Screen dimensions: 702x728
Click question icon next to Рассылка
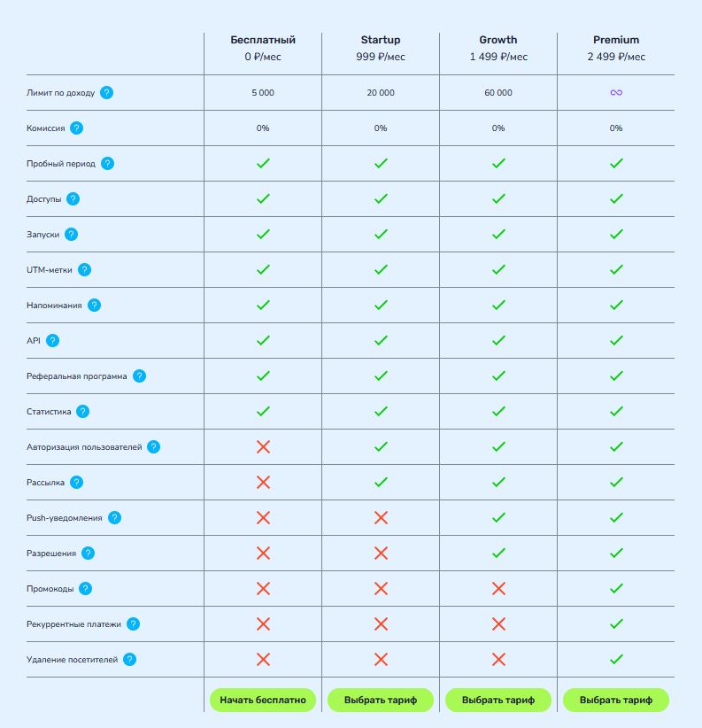77,482
